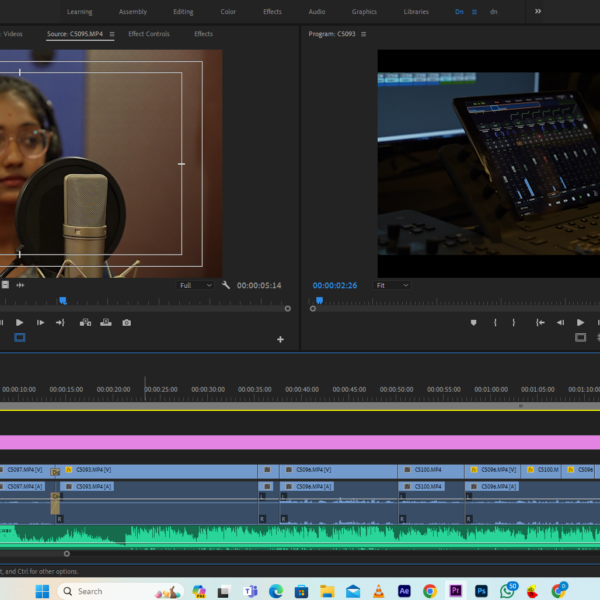This screenshot has width=600, height=600.
Task: Switch to the Libraries workspace
Action: pyautogui.click(x=416, y=12)
